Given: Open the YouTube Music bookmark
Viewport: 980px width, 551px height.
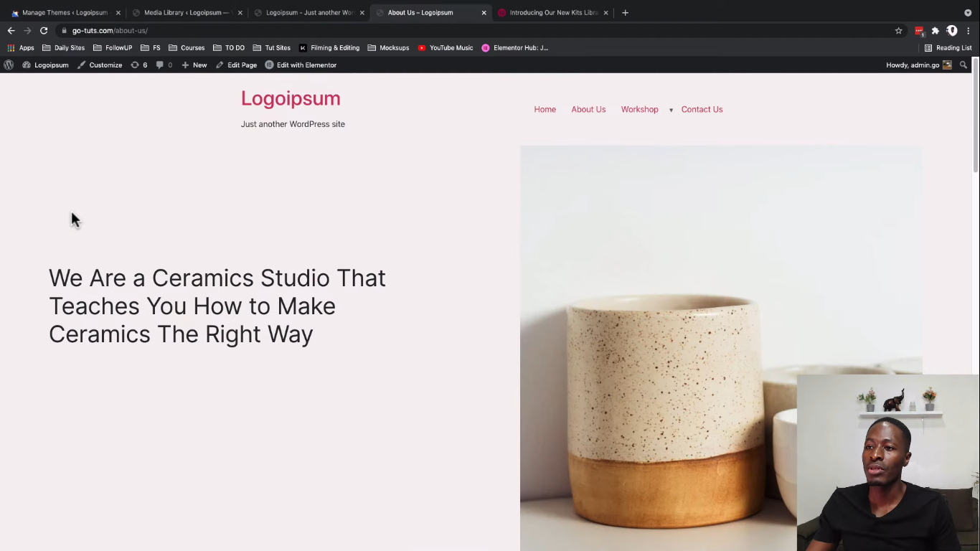Looking at the screenshot, I should [446, 48].
